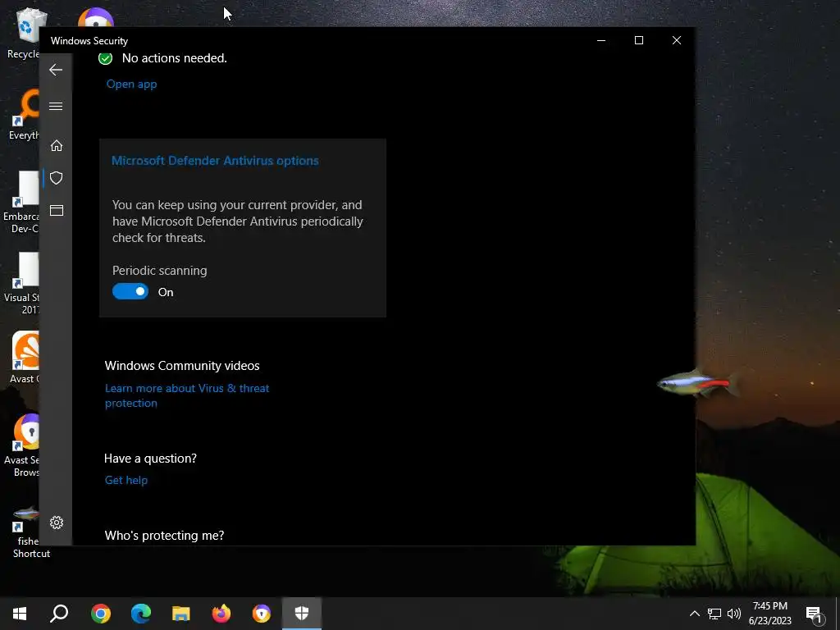
Task: Open File Explorer from taskbar
Action: pyautogui.click(x=181, y=614)
